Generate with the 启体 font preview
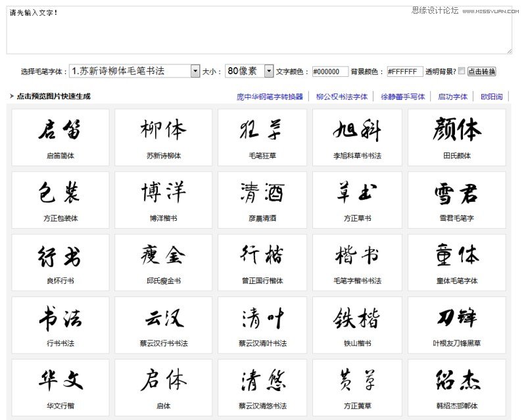 163,388
